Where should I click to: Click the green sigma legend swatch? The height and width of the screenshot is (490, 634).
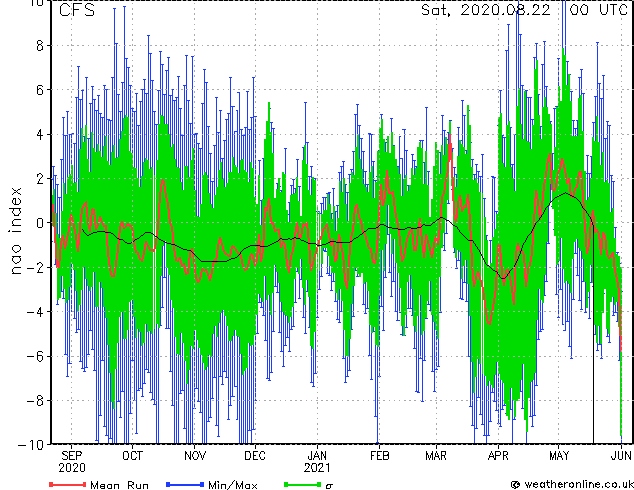[x=302, y=484]
